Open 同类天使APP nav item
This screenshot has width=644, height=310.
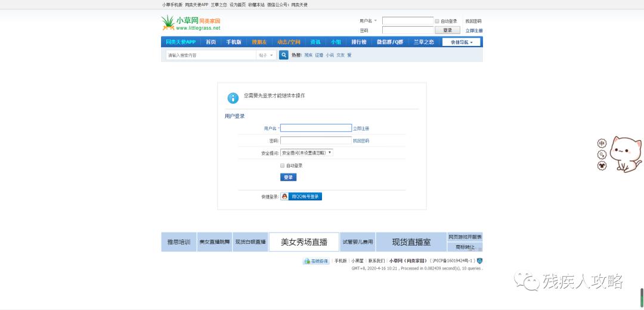[x=181, y=42]
